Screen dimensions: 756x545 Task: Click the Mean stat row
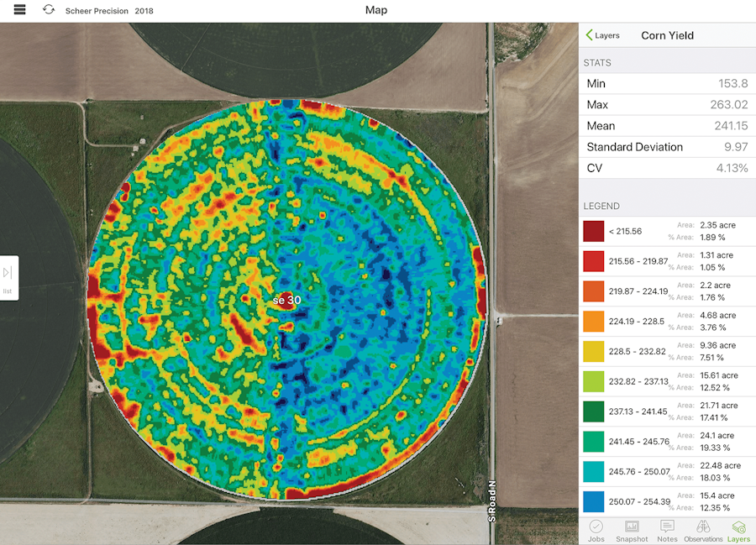(x=667, y=126)
